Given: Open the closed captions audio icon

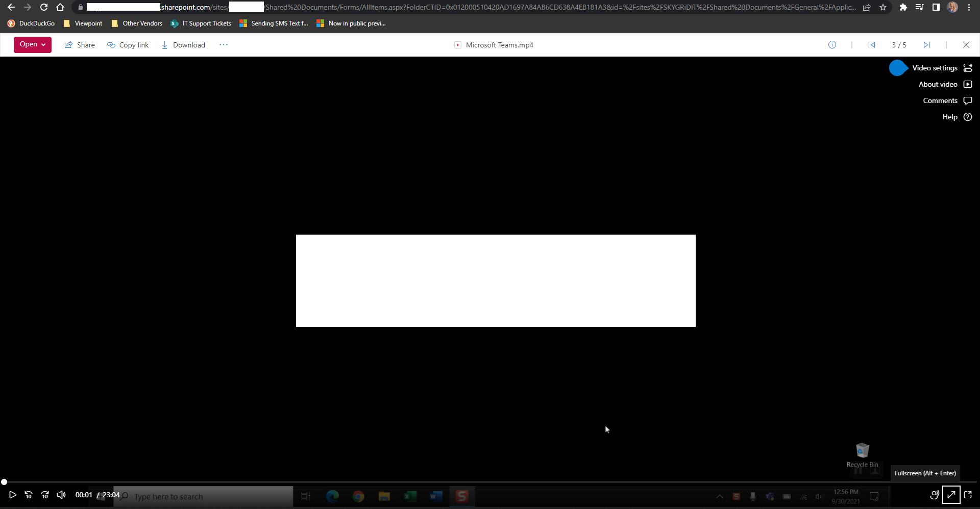Looking at the screenshot, I should pyautogui.click(x=934, y=495).
